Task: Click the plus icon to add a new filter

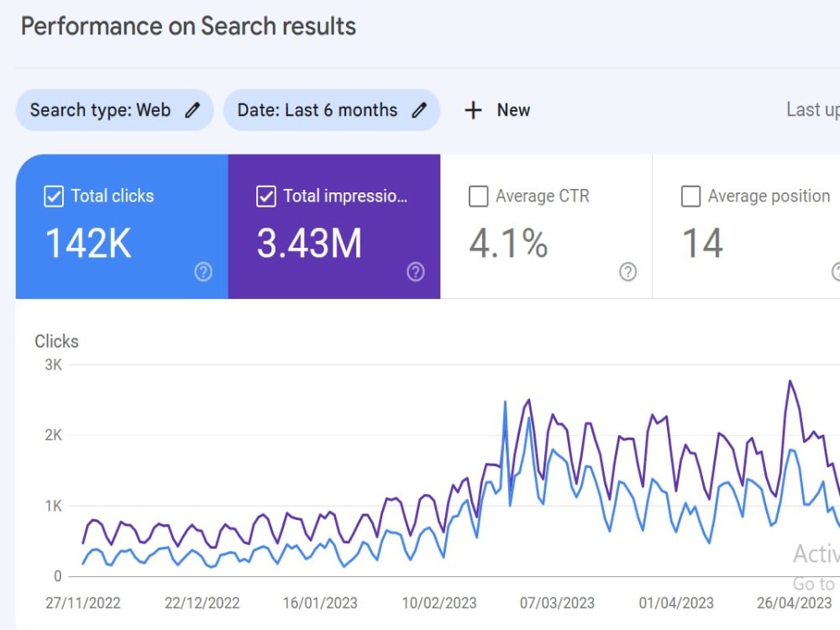Action: pyautogui.click(x=473, y=110)
